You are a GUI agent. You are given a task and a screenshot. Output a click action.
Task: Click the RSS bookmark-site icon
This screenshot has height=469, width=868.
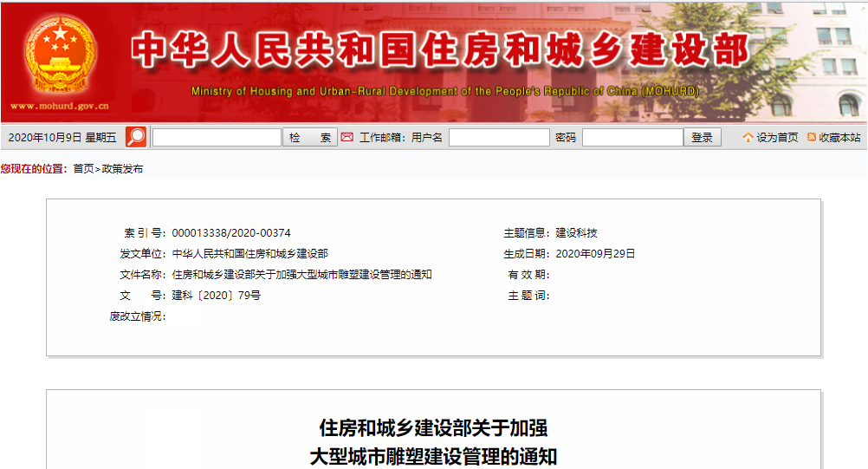pyautogui.click(x=812, y=137)
